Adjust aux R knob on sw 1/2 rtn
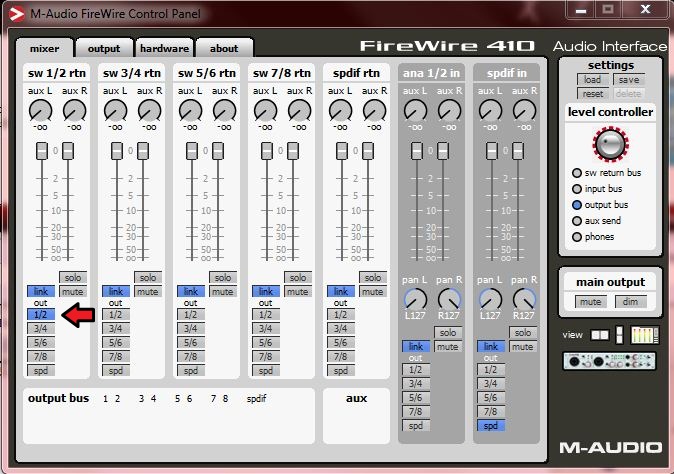The image size is (674, 474). [x=74, y=110]
